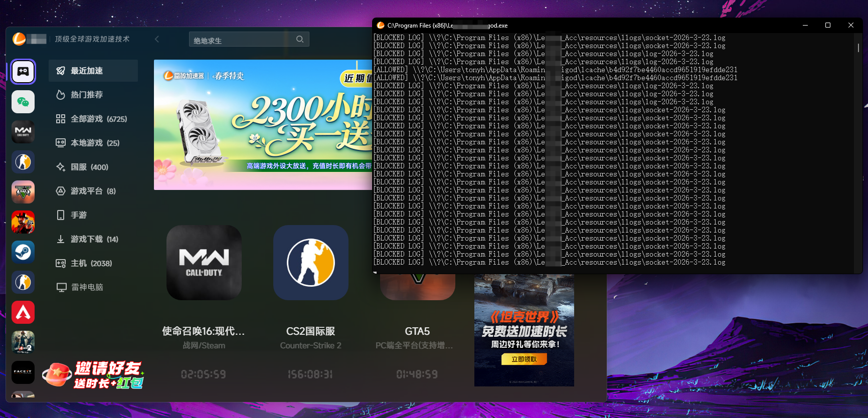Click the Counter-Strike 2 subtitle
This screenshot has width=868, height=418.
pos(310,345)
